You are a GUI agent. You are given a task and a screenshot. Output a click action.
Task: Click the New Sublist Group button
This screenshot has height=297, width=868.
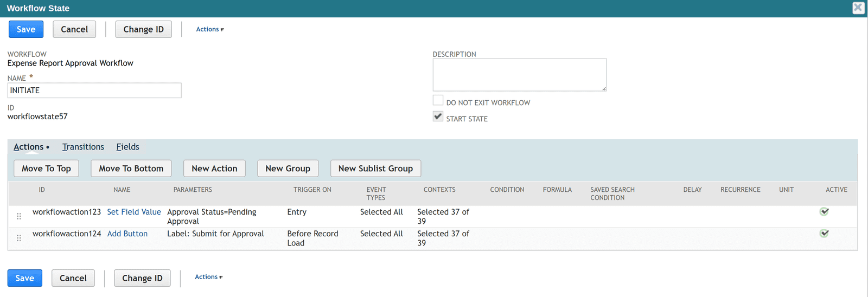(x=375, y=169)
